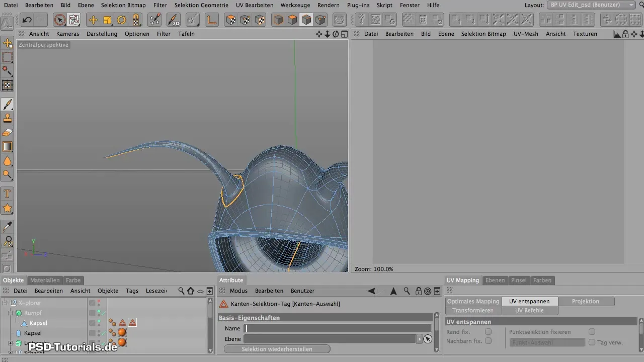Image resolution: width=644 pixels, height=362 pixels.
Task: Click the histogram icon in texture view
Action: click(617, 34)
